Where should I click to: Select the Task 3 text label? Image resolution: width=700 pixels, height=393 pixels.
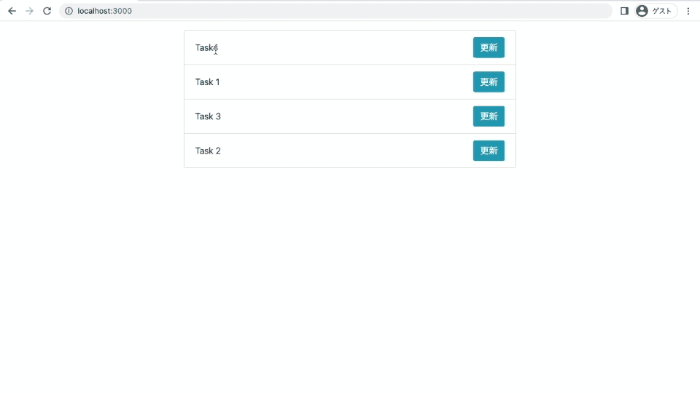pos(208,116)
